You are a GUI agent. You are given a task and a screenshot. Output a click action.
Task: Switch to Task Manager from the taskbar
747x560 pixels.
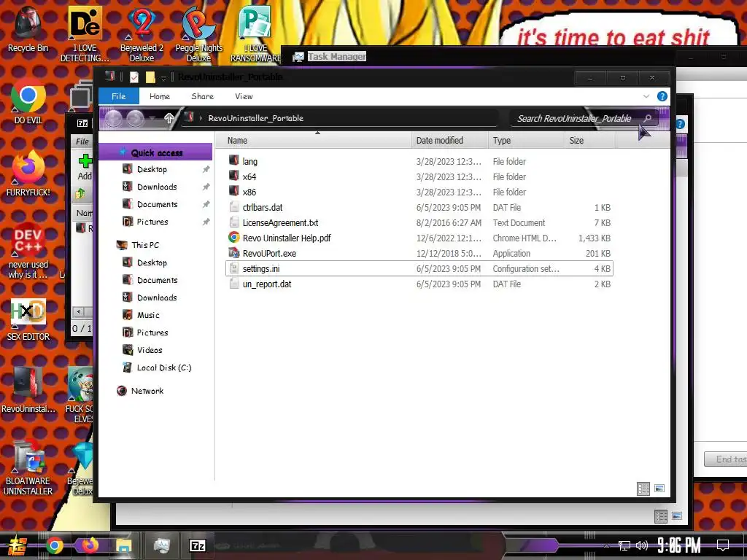tap(161, 545)
